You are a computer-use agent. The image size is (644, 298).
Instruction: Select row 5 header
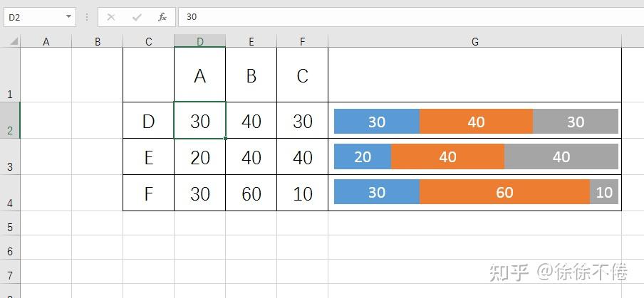(x=9, y=227)
